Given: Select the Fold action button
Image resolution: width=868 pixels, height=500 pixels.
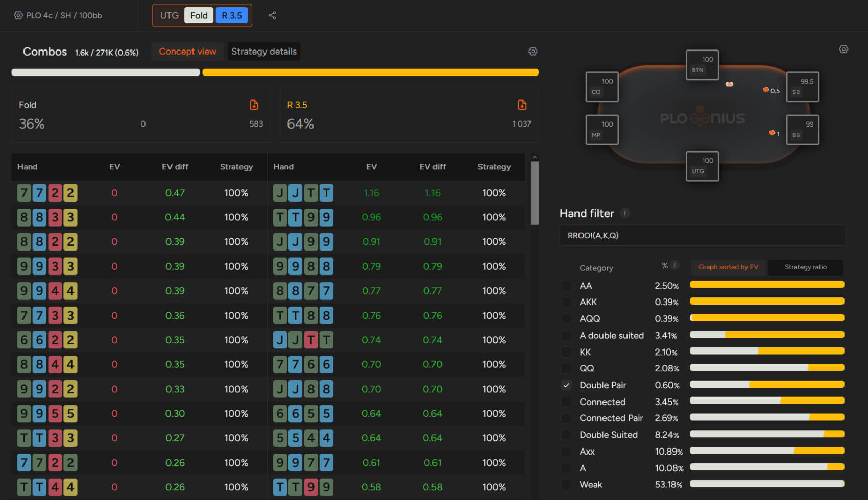Looking at the screenshot, I should point(199,15).
